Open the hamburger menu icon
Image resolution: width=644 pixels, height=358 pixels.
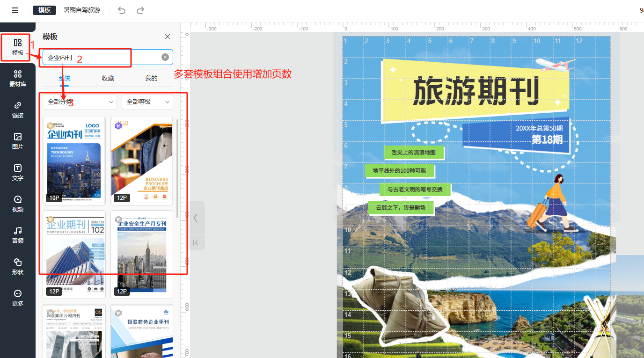pyautogui.click(x=15, y=10)
